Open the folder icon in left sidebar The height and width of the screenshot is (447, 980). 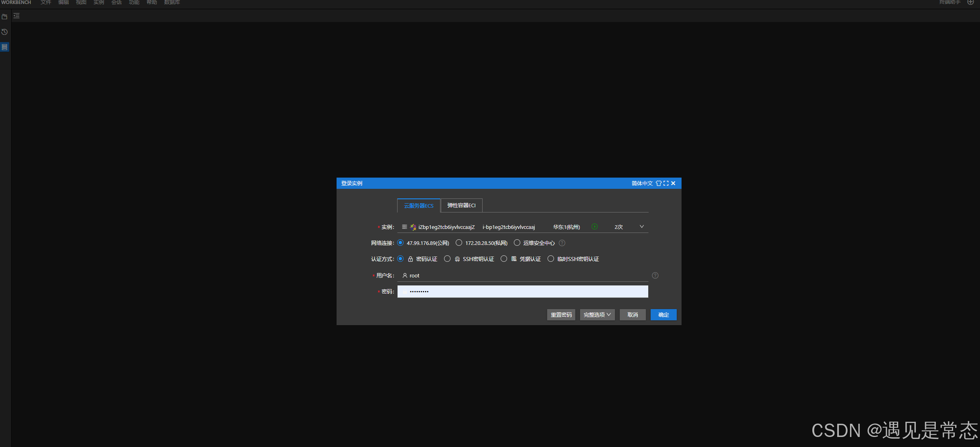click(x=4, y=16)
